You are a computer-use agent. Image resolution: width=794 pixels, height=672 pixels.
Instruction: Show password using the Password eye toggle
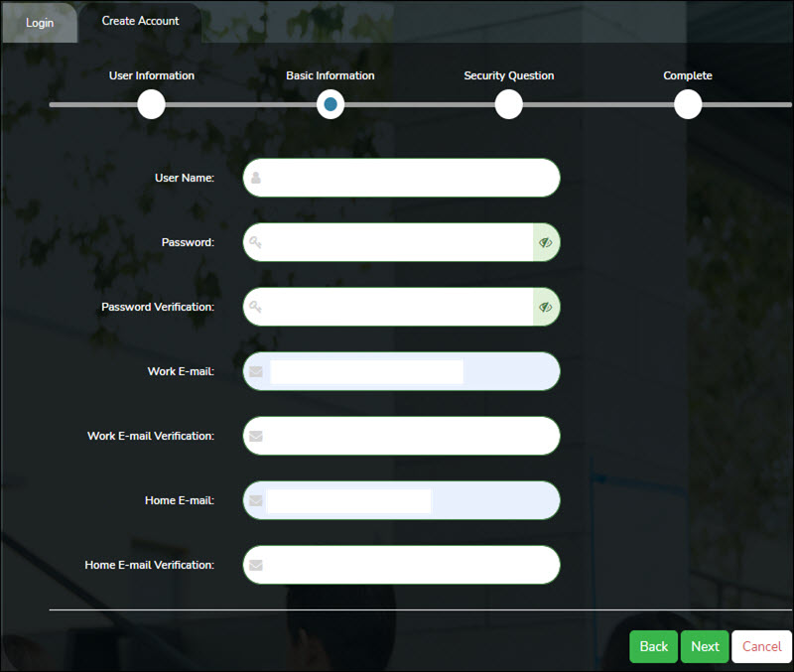point(545,242)
